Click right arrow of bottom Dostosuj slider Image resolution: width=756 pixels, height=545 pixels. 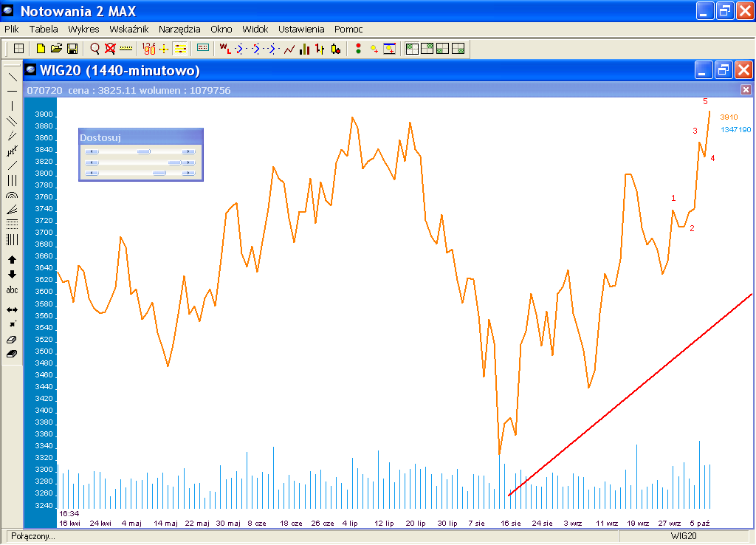[x=188, y=173]
